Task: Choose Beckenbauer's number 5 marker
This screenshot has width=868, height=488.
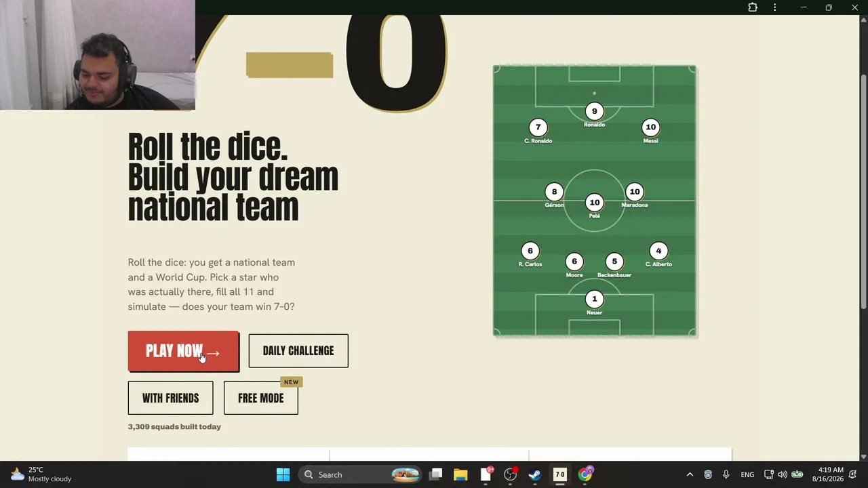Action: click(614, 262)
